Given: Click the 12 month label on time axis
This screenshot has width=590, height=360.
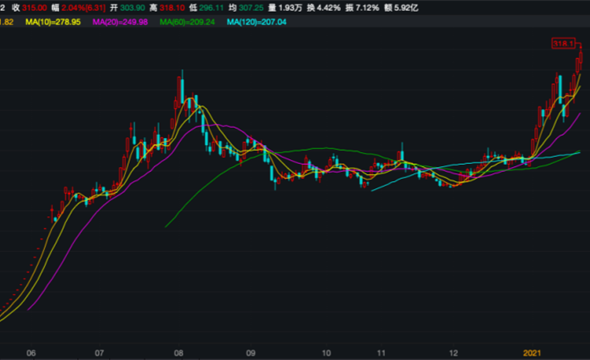Looking at the screenshot, I should (453, 353).
